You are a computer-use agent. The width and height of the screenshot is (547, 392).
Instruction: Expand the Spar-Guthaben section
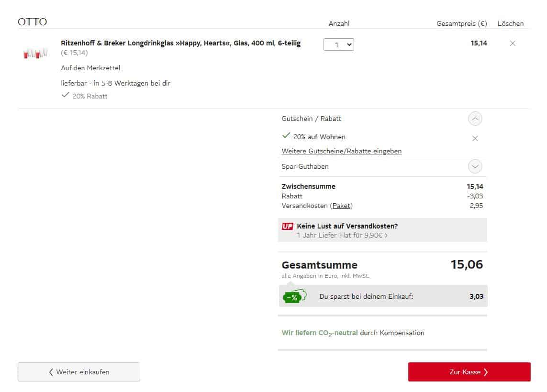pos(475,166)
